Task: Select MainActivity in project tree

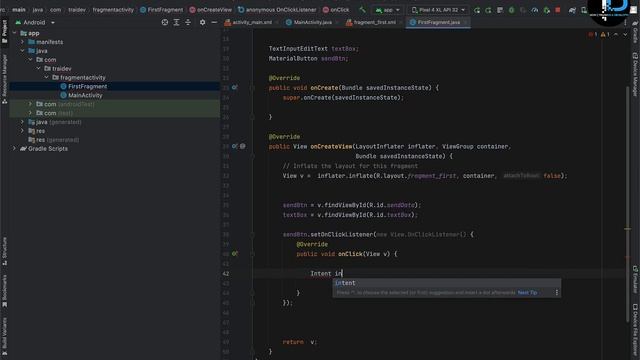Action: point(81,95)
